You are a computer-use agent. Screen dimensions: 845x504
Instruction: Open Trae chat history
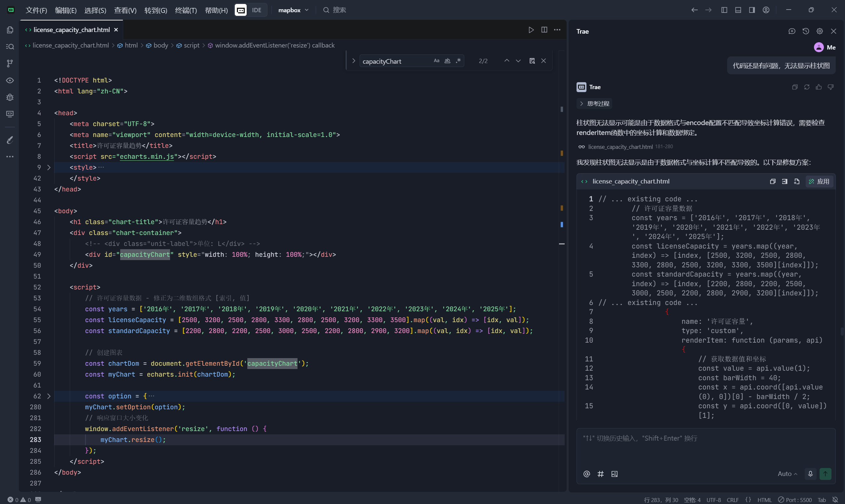pos(806,31)
